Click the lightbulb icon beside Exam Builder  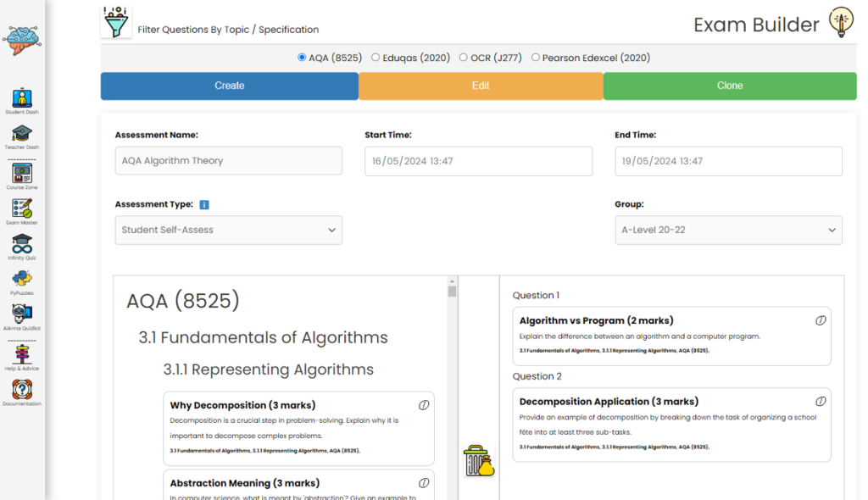click(x=839, y=23)
